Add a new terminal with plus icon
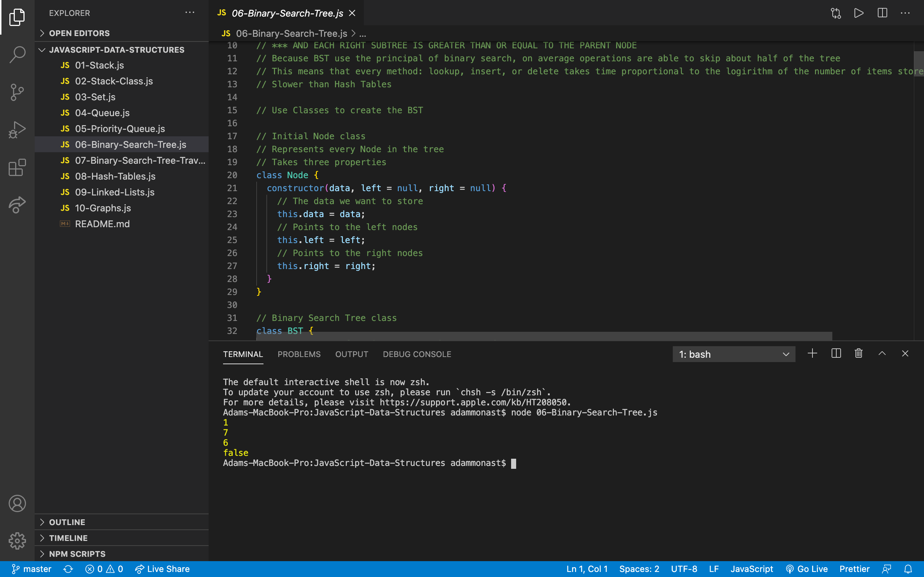 tap(812, 353)
